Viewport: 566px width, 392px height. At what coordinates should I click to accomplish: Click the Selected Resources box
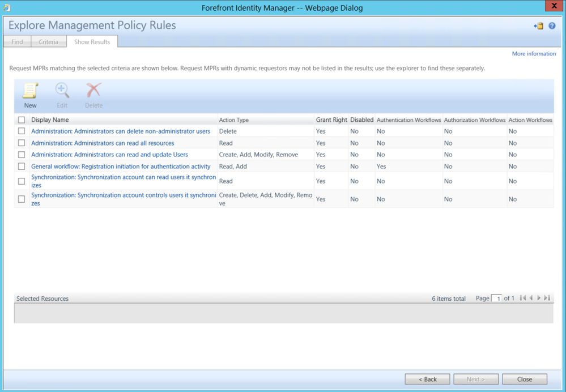[283, 313]
